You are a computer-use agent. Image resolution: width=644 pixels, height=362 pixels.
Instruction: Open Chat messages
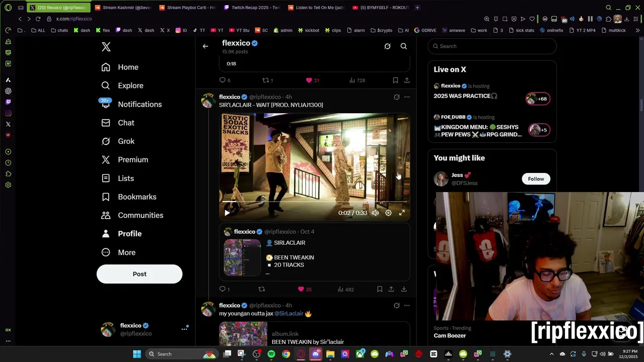pyautogui.click(x=118, y=123)
